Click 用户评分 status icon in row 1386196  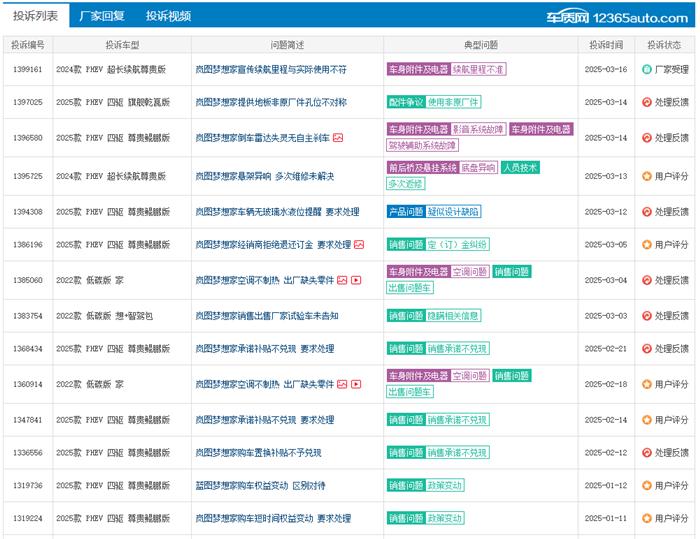pyautogui.click(x=646, y=245)
